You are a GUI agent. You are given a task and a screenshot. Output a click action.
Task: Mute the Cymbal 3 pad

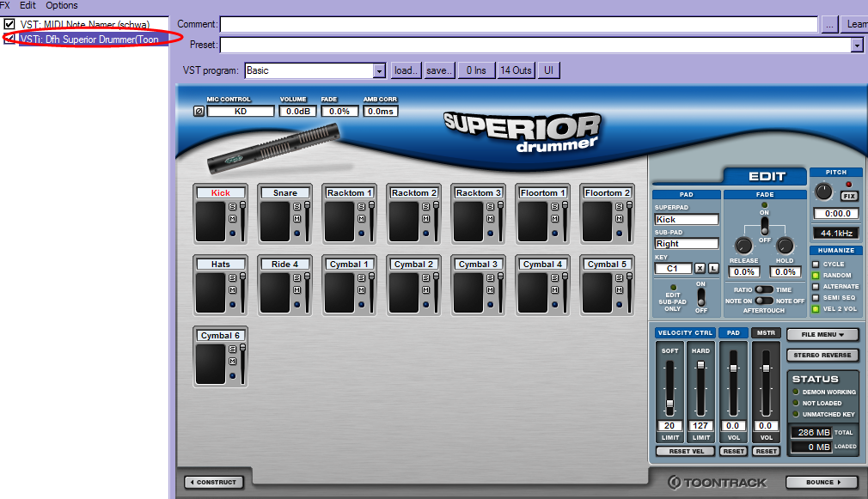point(491,290)
